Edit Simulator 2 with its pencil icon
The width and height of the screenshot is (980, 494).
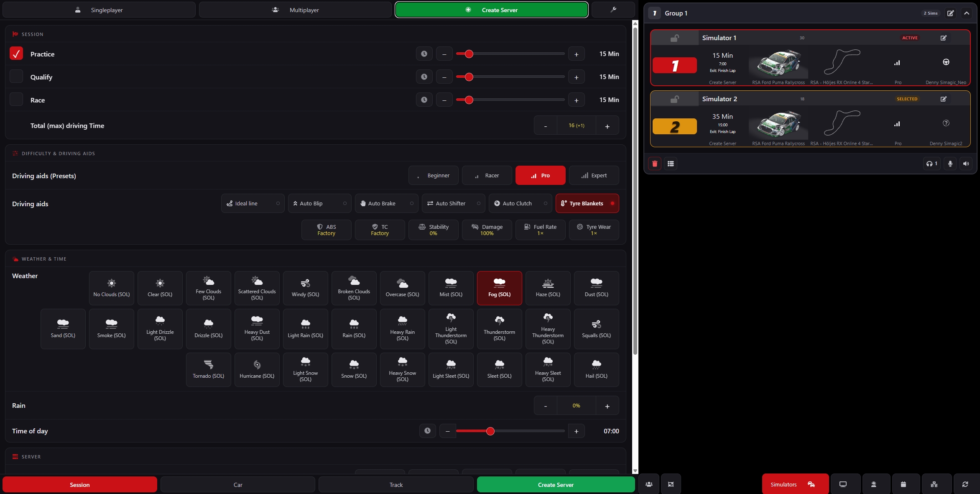(944, 99)
